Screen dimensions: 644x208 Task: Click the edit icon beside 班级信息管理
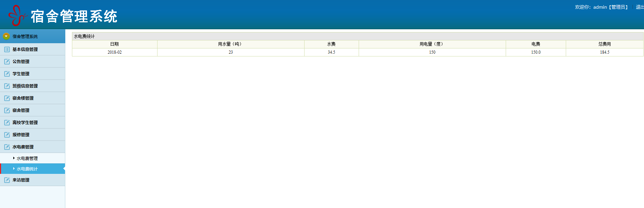[x=7, y=86]
